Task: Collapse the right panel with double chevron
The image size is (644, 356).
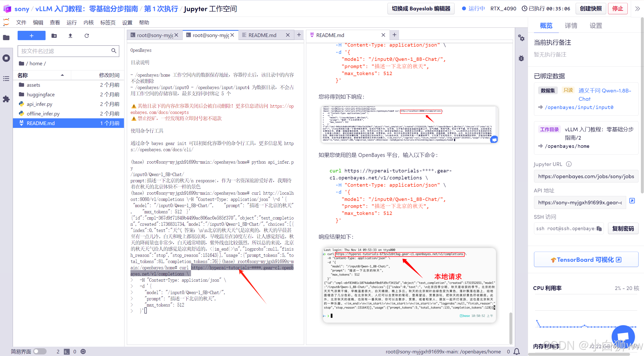Action: [x=637, y=9]
